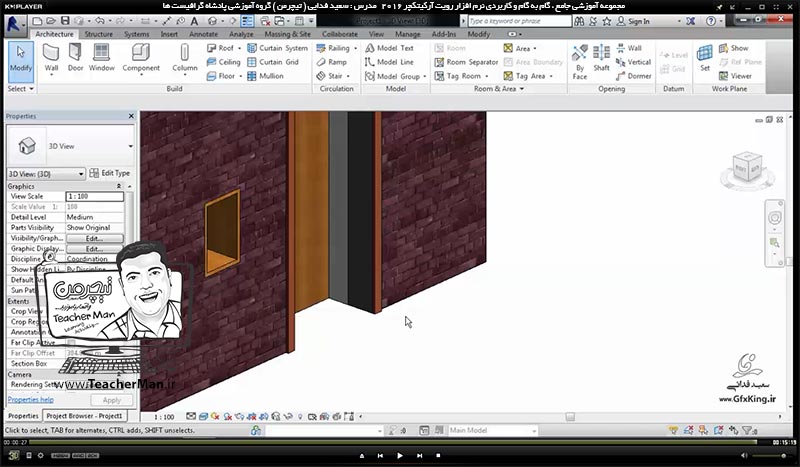Open the Select panel dropdown
This screenshot has width=800, height=467.
20,88
